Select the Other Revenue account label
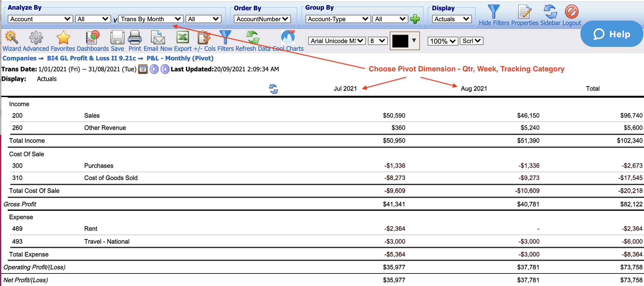644x286 pixels. click(x=105, y=128)
